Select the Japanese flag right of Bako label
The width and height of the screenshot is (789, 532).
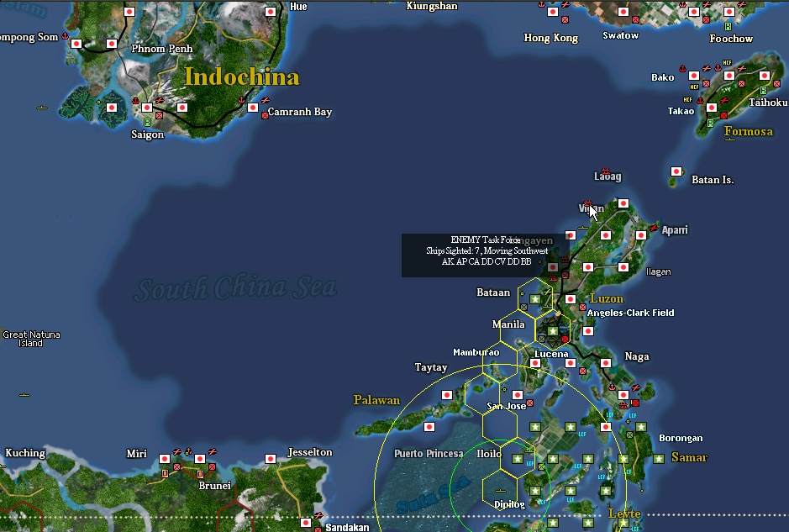[694, 76]
